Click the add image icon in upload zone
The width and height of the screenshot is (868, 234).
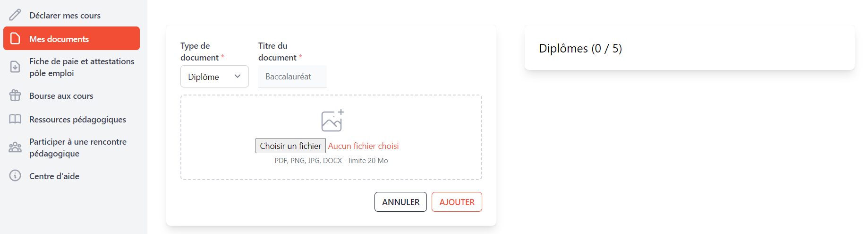332,121
